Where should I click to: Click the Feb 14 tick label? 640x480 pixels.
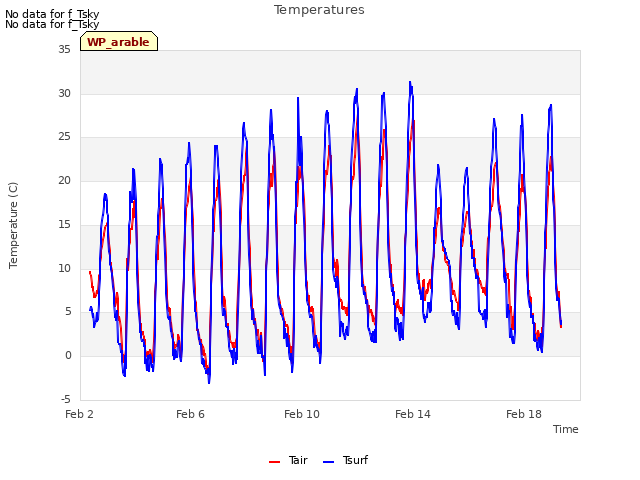[413, 414]
